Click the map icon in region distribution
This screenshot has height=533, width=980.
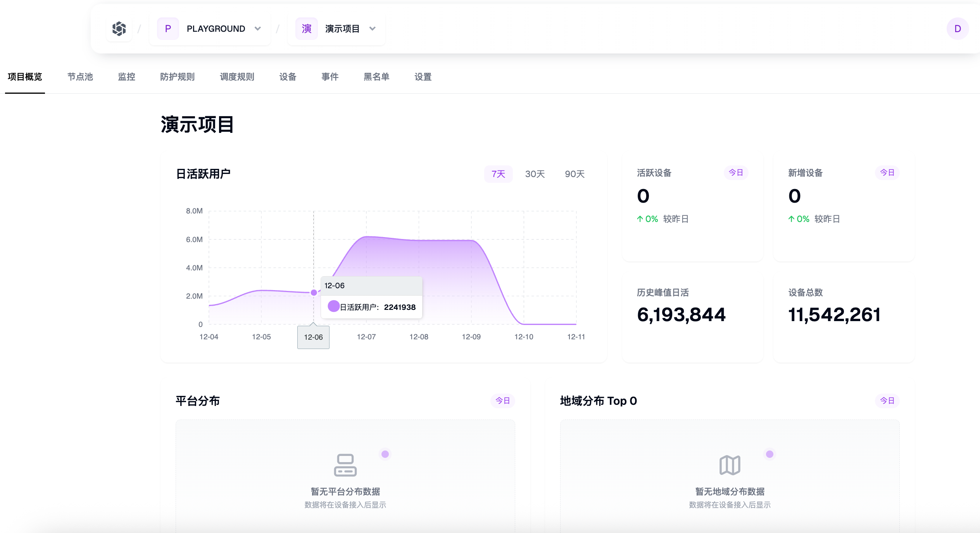[730, 465]
